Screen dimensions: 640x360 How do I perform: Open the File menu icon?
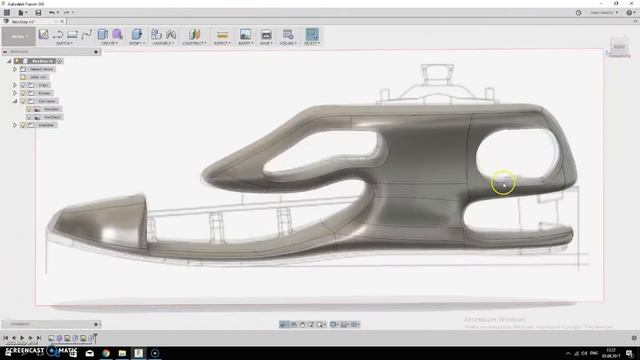21,13
